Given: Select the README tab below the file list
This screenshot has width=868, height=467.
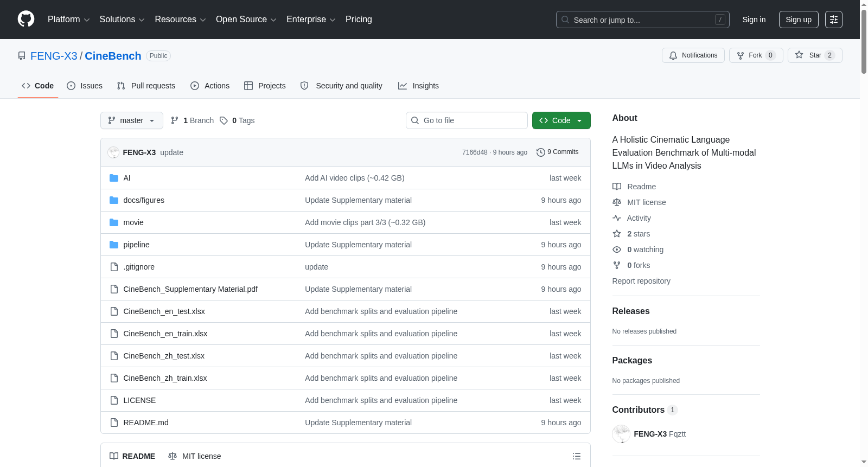Looking at the screenshot, I should tap(132, 456).
